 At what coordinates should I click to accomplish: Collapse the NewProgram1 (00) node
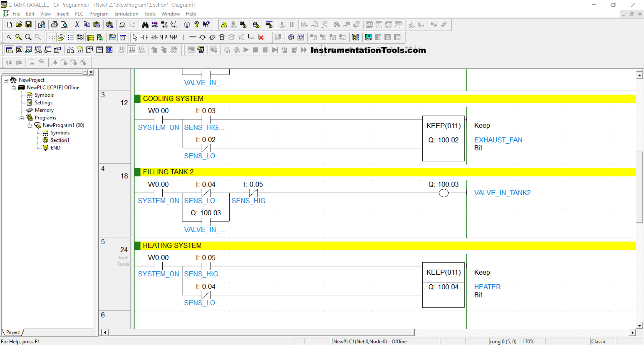(30, 126)
